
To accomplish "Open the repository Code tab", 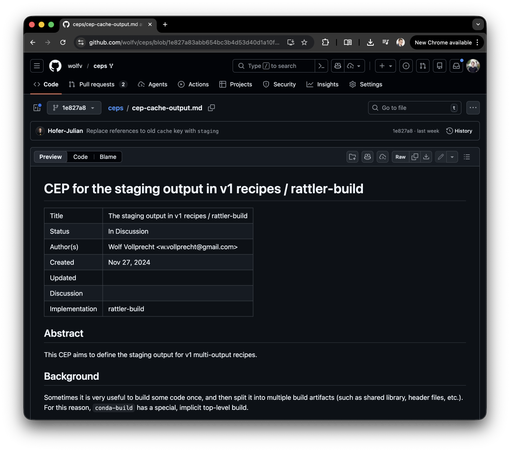I will [46, 84].
